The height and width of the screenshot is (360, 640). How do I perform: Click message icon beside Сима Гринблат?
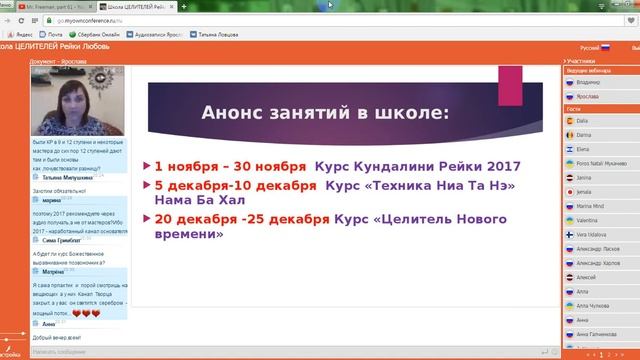pyautogui.click(x=36, y=240)
